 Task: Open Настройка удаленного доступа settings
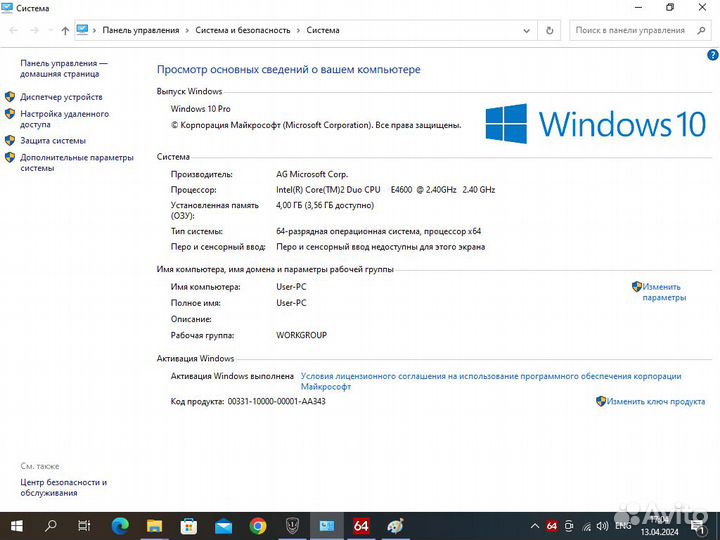(64, 119)
